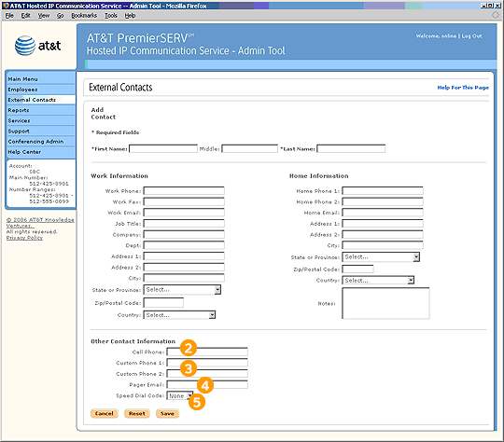Focus the First Name field

(x=163, y=148)
